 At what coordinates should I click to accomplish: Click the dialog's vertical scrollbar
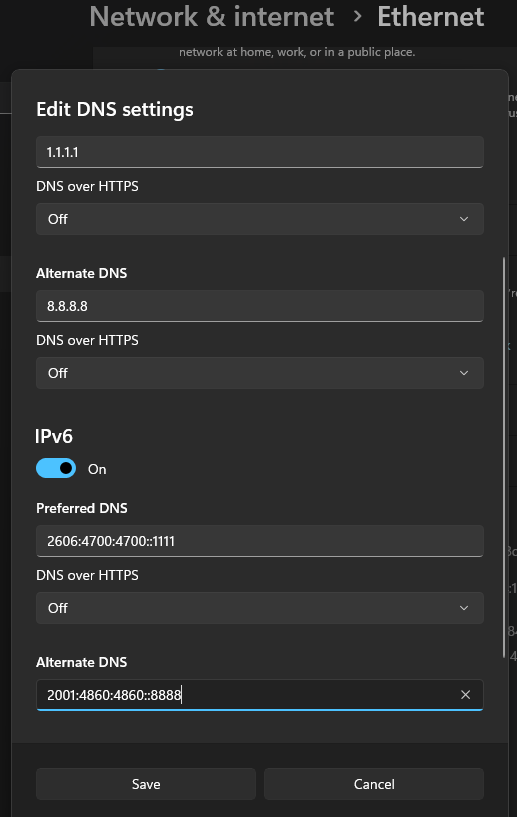coord(503,457)
